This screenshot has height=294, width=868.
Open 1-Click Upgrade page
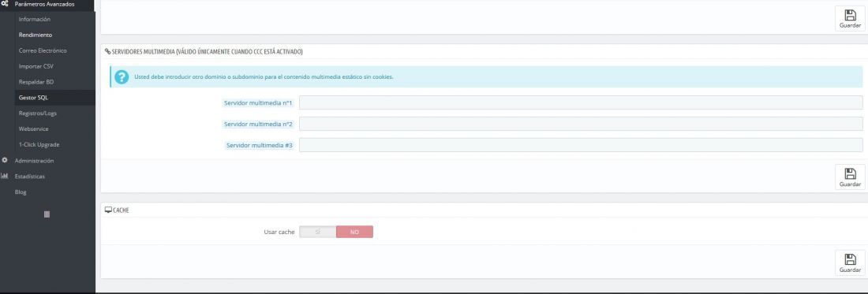point(39,145)
